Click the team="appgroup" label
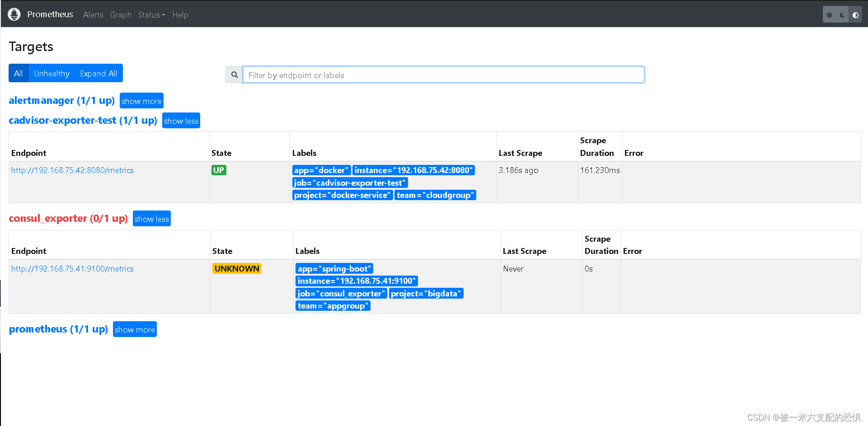 coord(333,306)
